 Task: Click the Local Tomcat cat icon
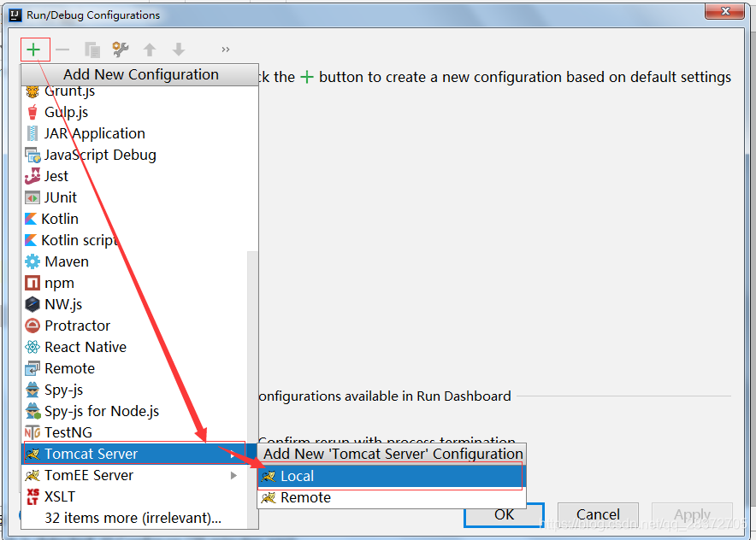269,477
